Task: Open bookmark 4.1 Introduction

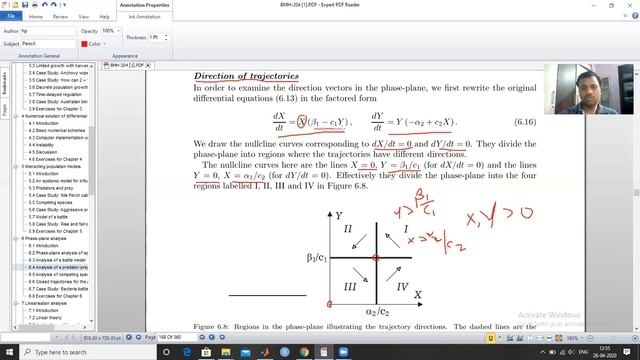Action: click(x=43, y=123)
